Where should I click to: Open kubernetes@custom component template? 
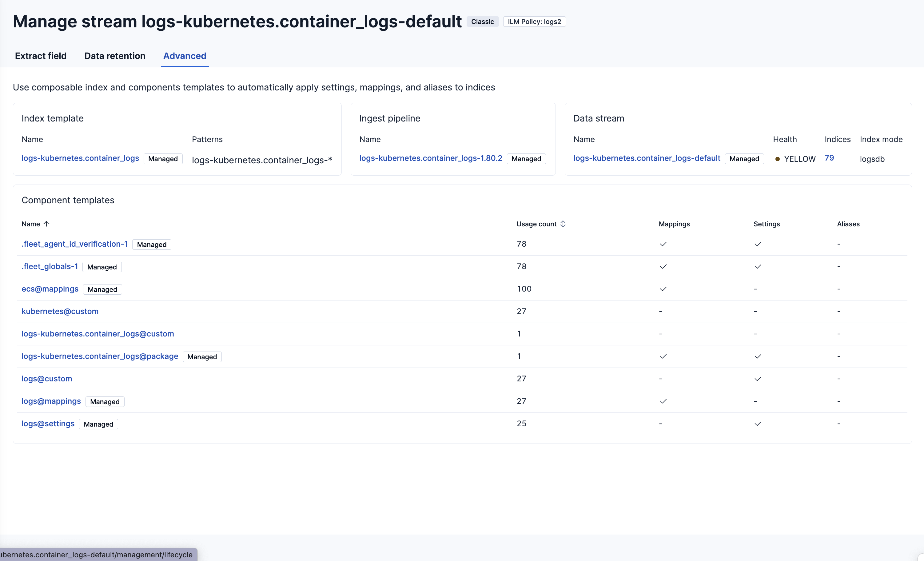click(x=60, y=311)
